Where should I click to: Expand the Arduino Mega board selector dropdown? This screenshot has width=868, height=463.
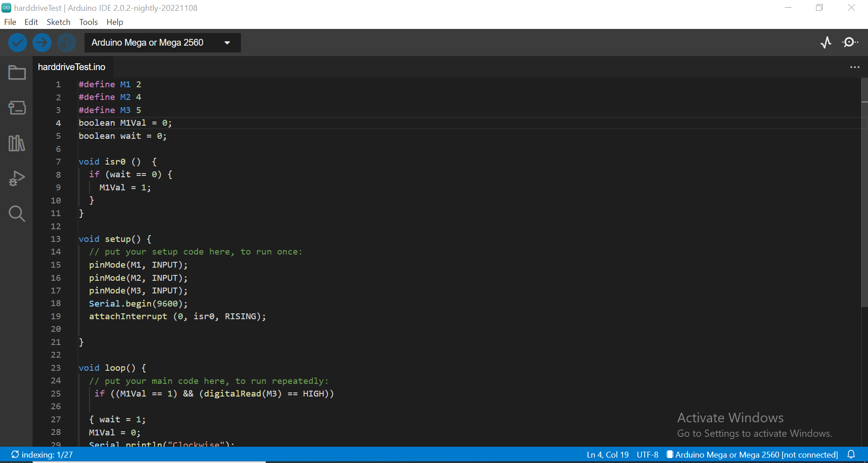point(162,43)
